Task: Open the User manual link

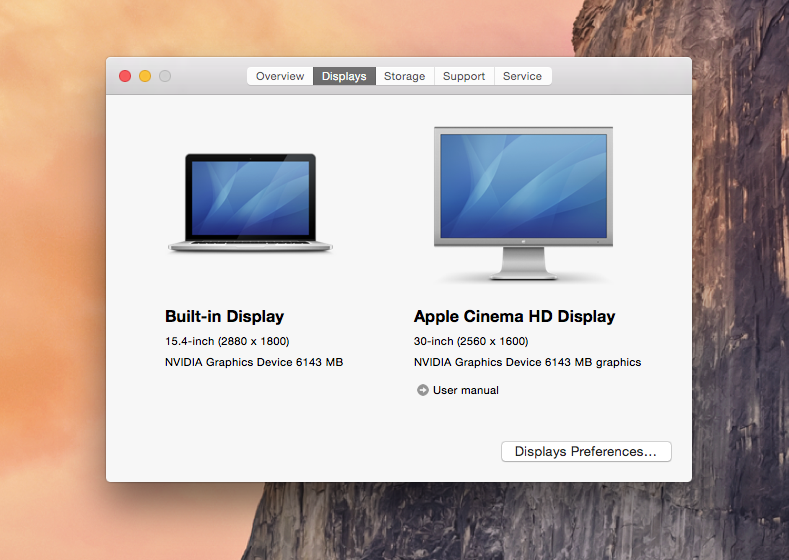Action: click(465, 390)
